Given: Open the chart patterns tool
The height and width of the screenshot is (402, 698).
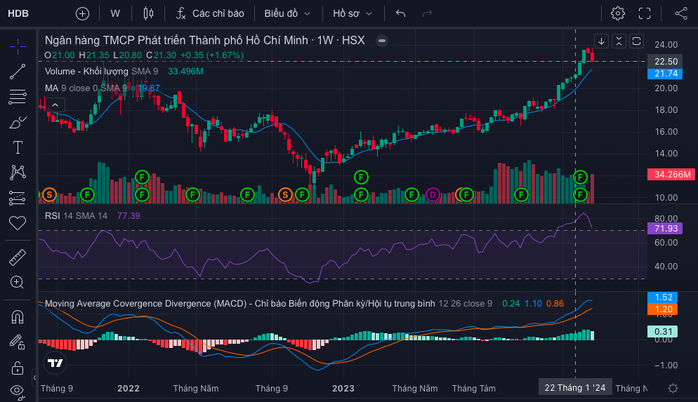Looking at the screenshot, I should pyautogui.click(x=17, y=172).
